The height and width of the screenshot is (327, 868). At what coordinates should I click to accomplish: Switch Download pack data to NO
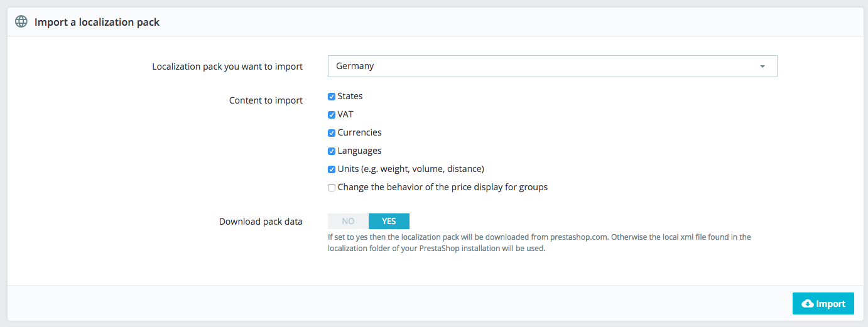click(348, 221)
